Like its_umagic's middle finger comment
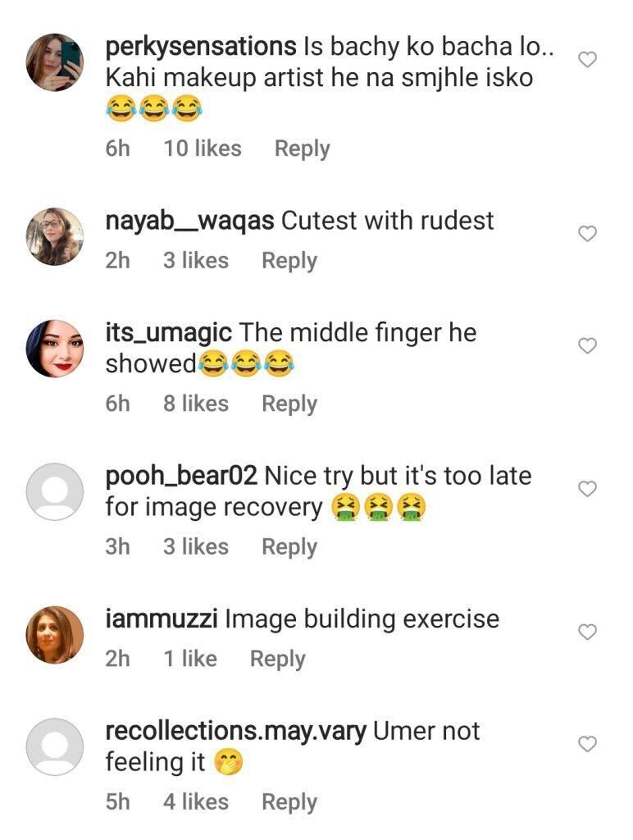 tap(587, 345)
